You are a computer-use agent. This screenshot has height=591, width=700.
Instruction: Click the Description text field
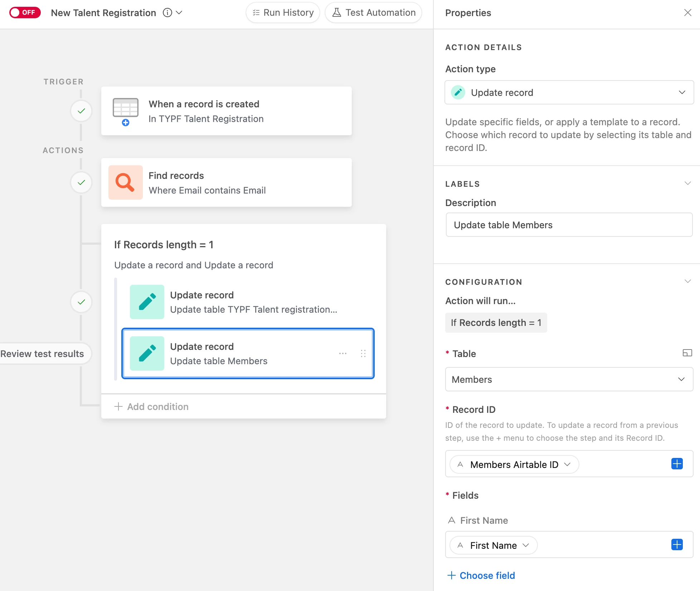click(569, 225)
